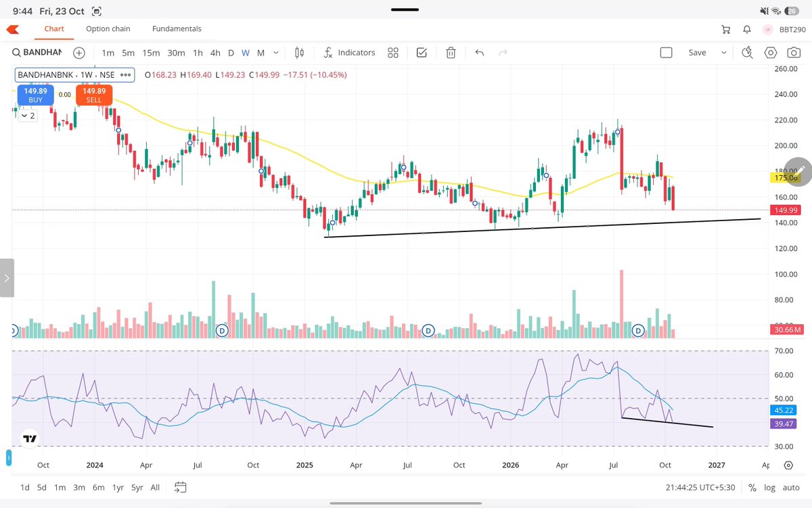Open notifications bell icon

(747, 29)
